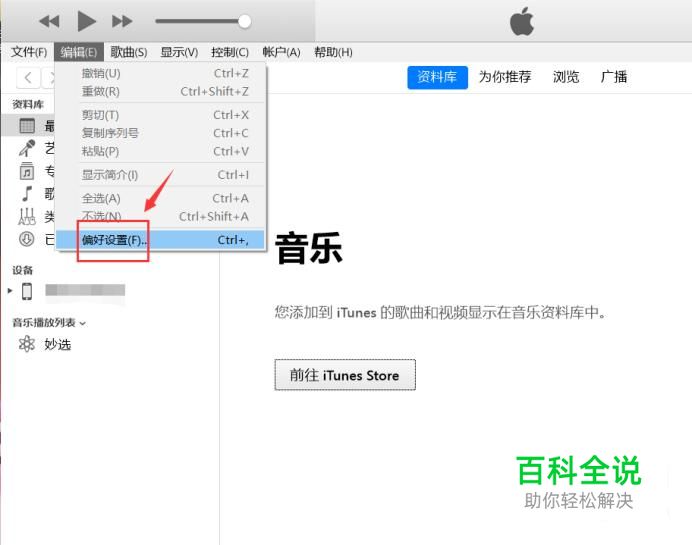The image size is (692, 545).
Task: Click the rewind previous track button
Action: 49,21
